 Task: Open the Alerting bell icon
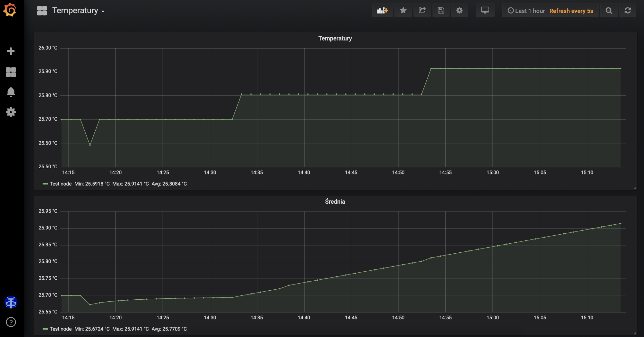coord(11,92)
